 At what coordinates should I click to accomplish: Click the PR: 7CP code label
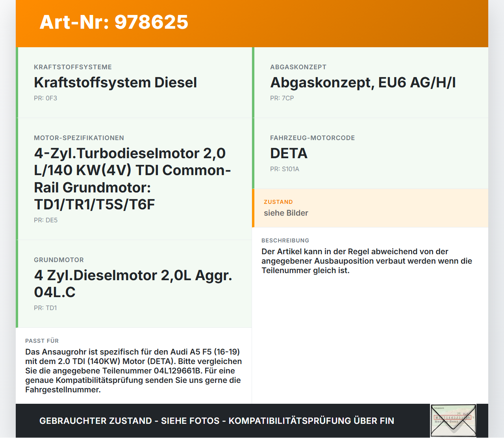click(282, 98)
